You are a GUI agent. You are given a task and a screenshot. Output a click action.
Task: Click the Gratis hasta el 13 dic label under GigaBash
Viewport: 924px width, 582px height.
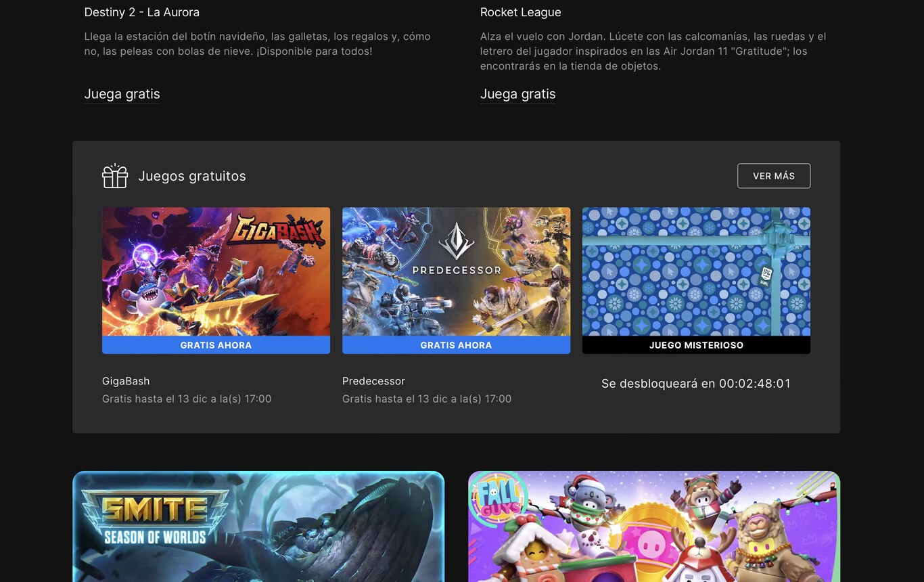187,399
